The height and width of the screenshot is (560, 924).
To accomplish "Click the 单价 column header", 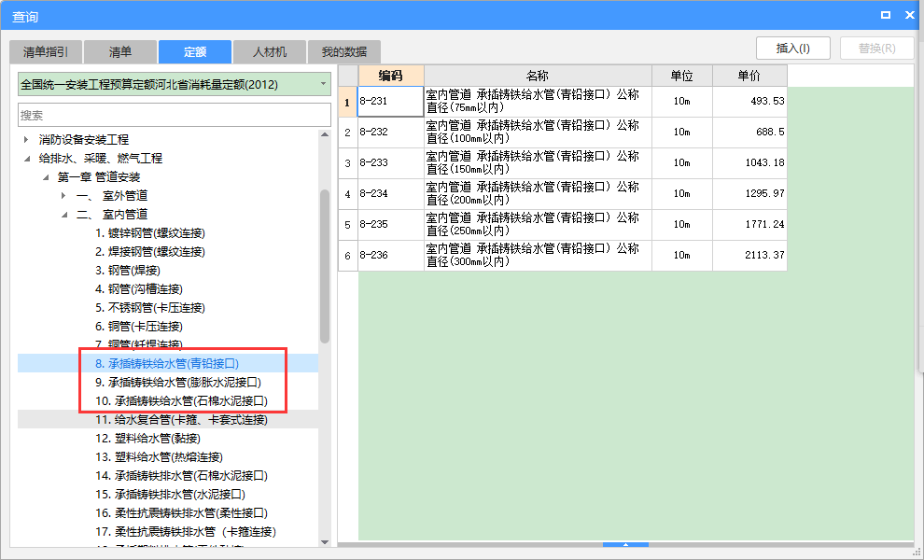I will (x=749, y=76).
